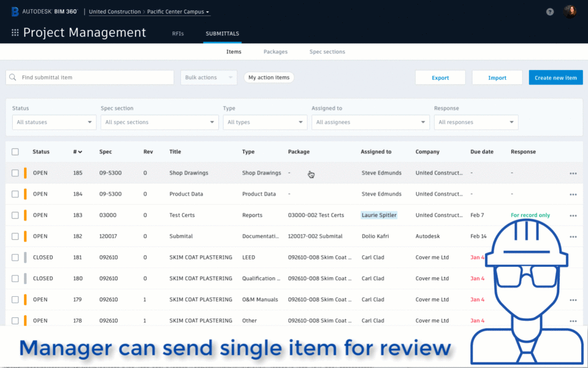Open the United Construction breadcrumb link

coord(115,11)
